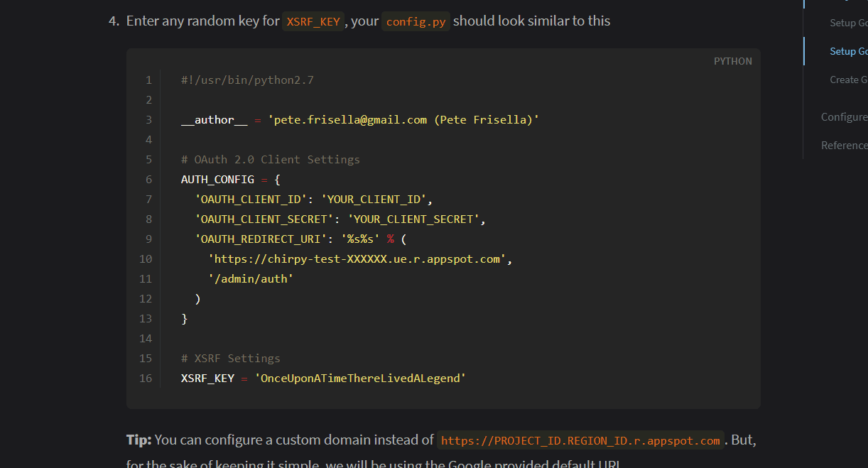
Task: Jump to the Configure section in sidebar
Action: click(x=845, y=116)
